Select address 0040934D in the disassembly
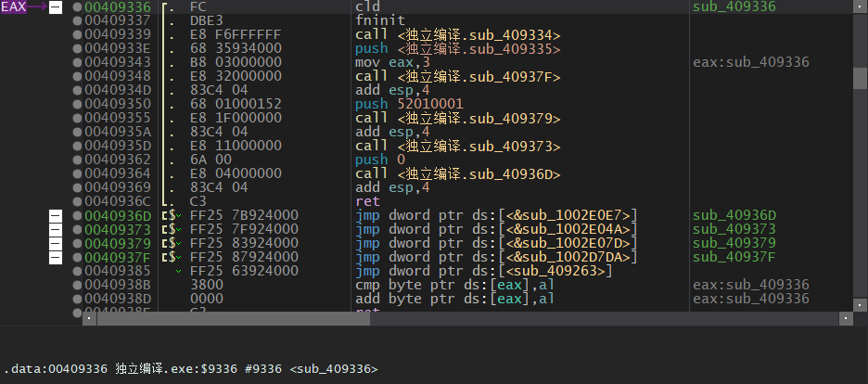 pyautogui.click(x=118, y=90)
